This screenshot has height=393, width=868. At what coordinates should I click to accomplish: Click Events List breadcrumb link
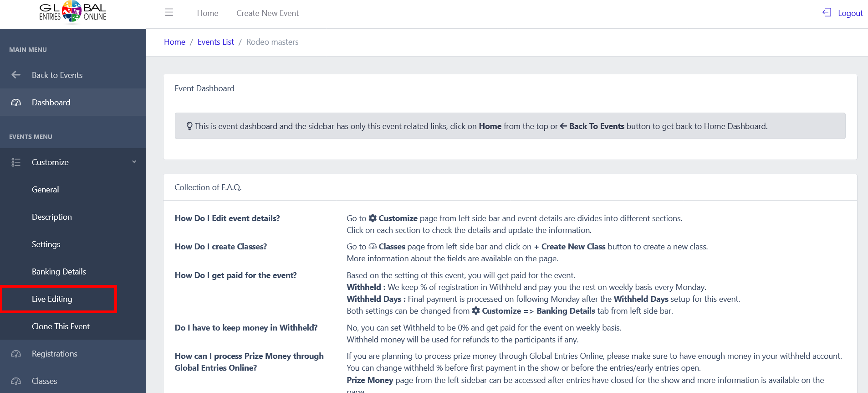pyautogui.click(x=215, y=42)
